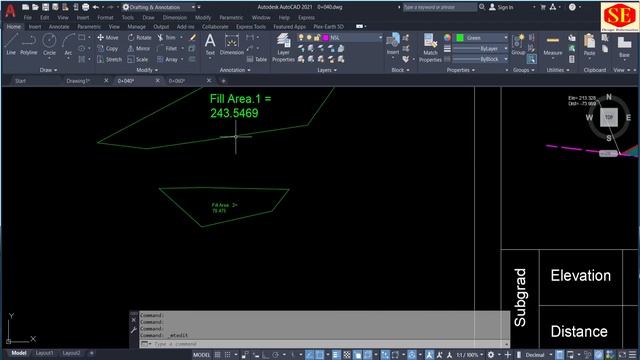Activate the Stretch command
The width and height of the screenshot is (640, 360).
point(109,59)
